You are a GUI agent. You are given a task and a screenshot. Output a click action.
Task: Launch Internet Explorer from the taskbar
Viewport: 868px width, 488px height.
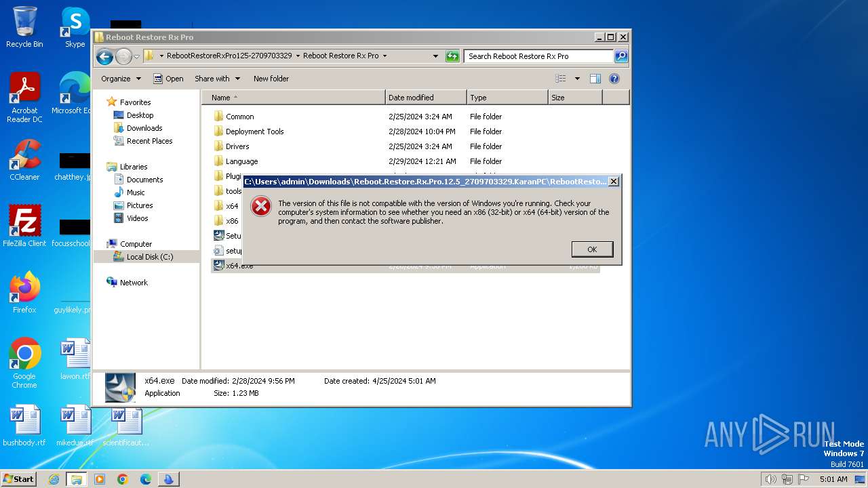coord(54,479)
